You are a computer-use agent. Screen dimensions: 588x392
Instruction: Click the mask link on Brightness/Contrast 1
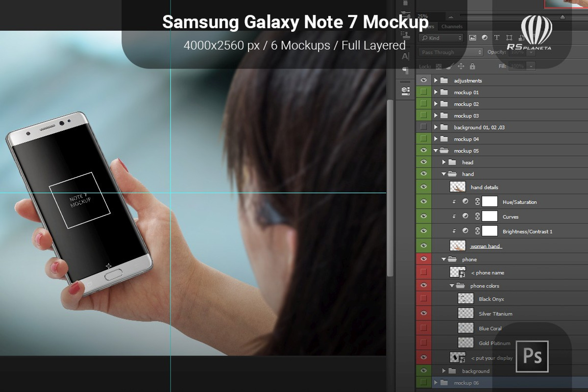tap(477, 231)
